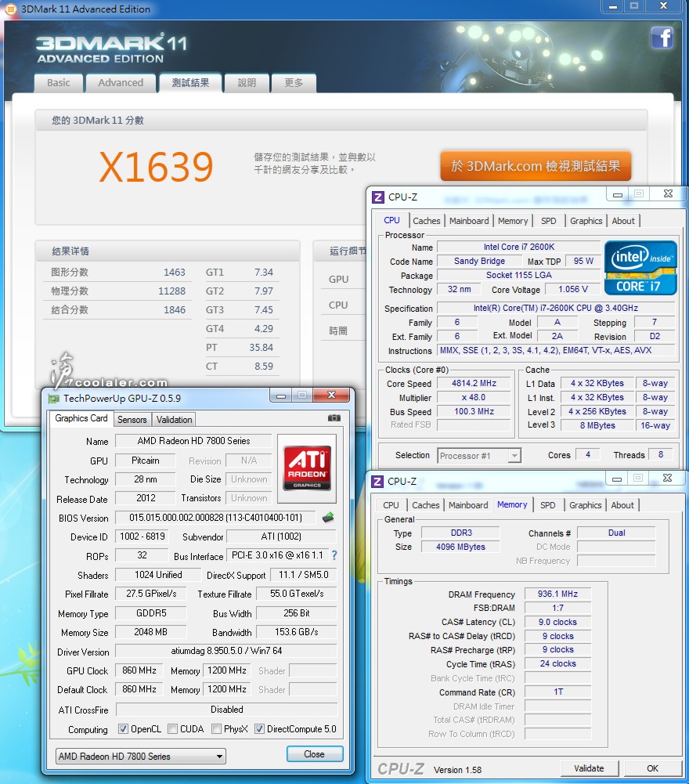This screenshot has width=689, height=784.
Task: Open the 更多 tab in 3DMark
Action: [x=294, y=83]
